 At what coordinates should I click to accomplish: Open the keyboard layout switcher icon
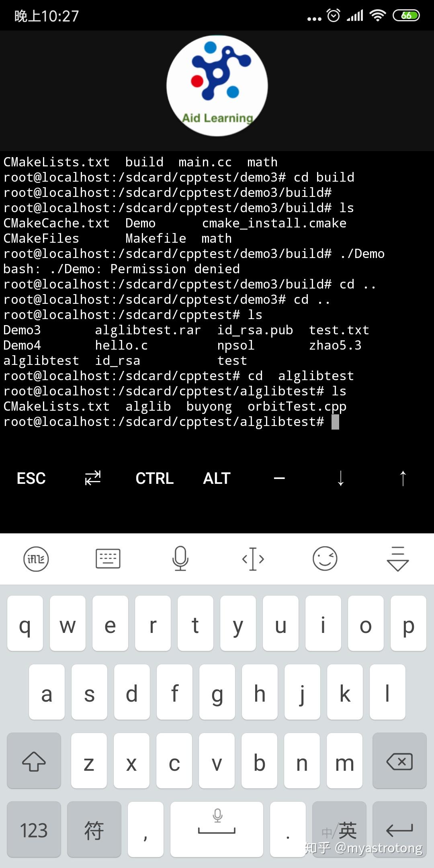tap(108, 559)
